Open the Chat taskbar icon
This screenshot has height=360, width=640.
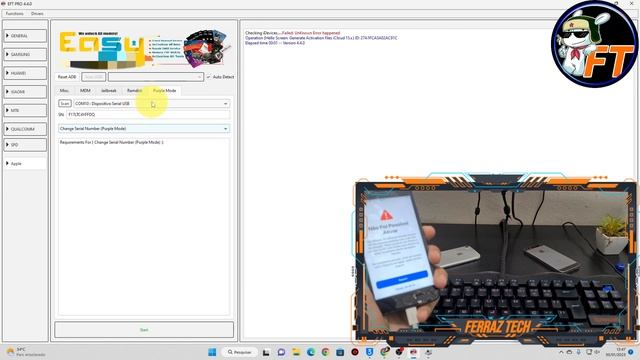281,352
